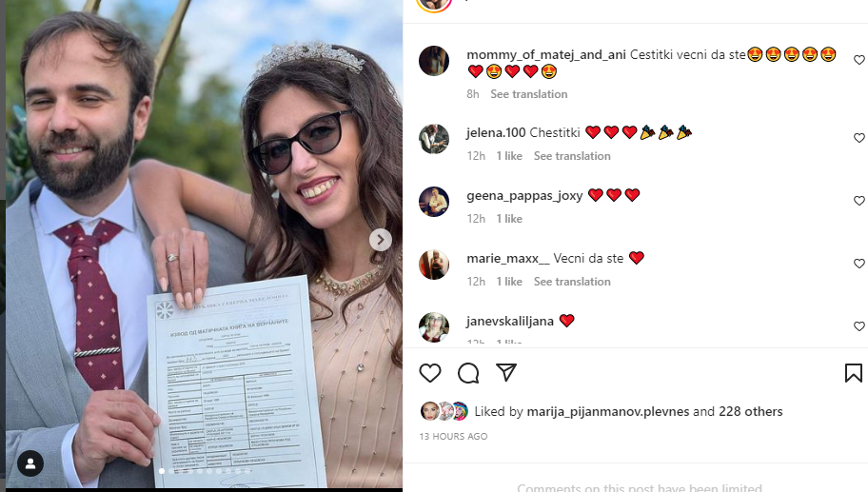Like the post with heart icon
Screen dimensions: 868x492
tap(430, 373)
